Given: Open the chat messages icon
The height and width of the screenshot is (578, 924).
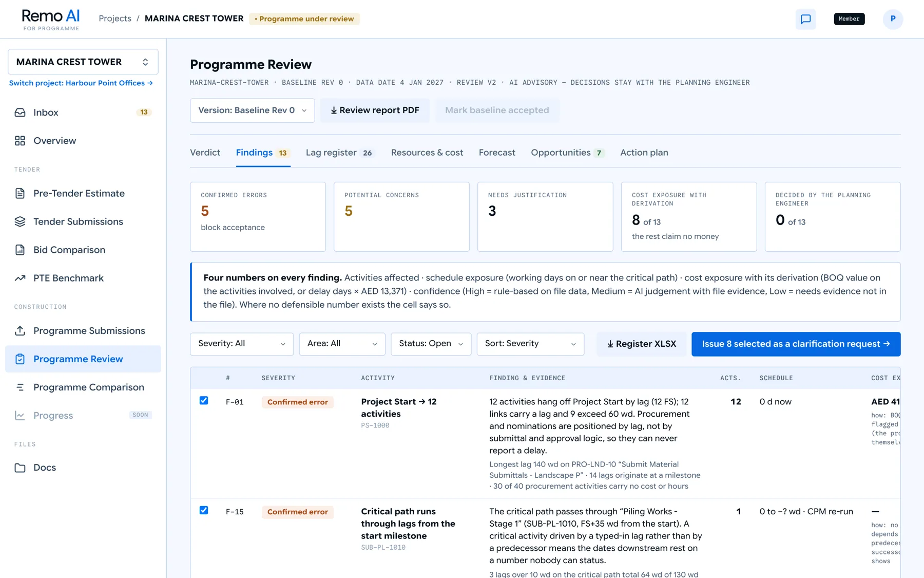Looking at the screenshot, I should point(805,19).
